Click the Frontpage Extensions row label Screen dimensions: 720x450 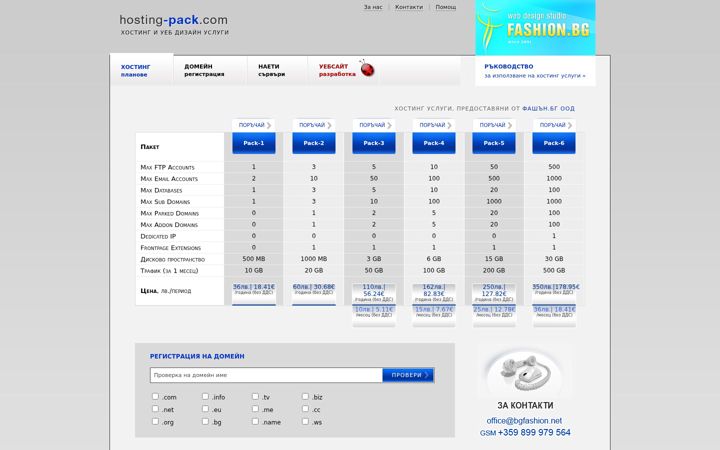171,248
